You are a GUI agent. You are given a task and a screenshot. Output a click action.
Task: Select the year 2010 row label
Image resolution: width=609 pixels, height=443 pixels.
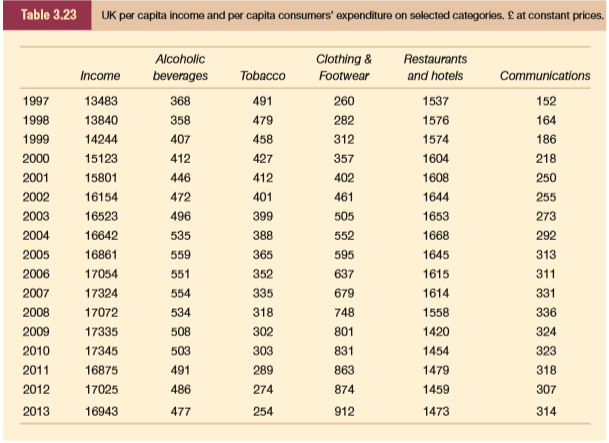tap(36, 351)
